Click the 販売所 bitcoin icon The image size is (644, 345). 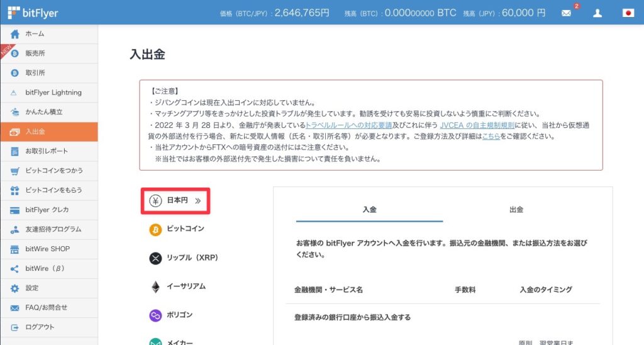point(15,54)
